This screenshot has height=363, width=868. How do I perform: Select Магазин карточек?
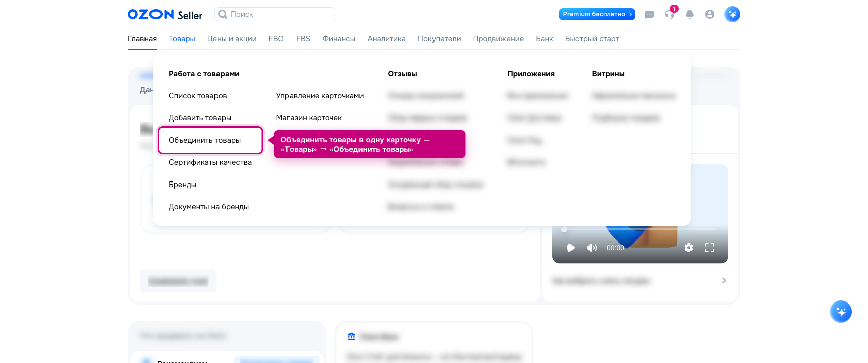pyautogui.click(x=309, y=118)
